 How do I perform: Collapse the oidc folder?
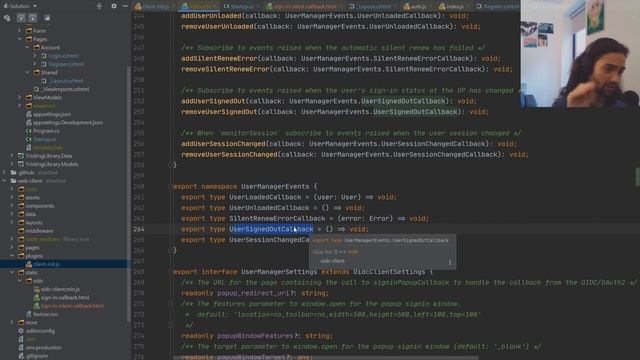19,281
